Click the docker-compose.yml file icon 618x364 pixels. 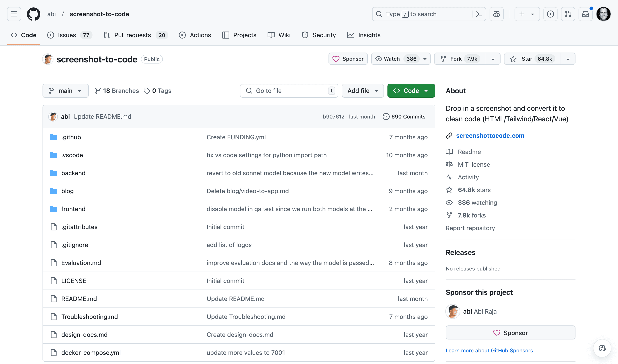pos(53,353)
